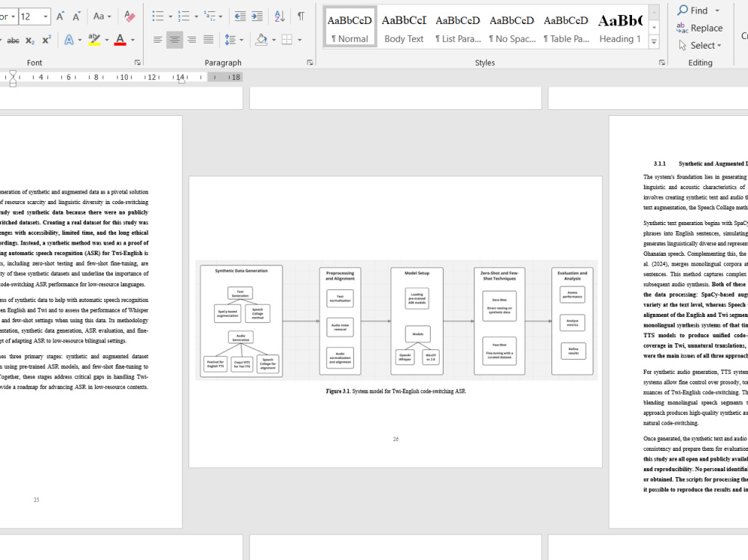The height and width of the screenshot is (560, 748).
Task: Align text right
Action: pyautogui.click(x=191, y=40)
